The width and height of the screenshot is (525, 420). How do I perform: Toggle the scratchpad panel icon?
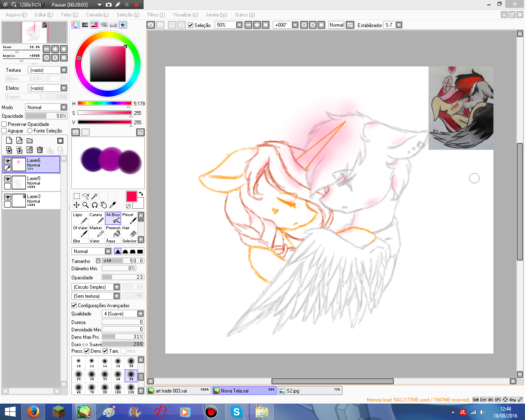pyautogui.click(x=123, y=25)
